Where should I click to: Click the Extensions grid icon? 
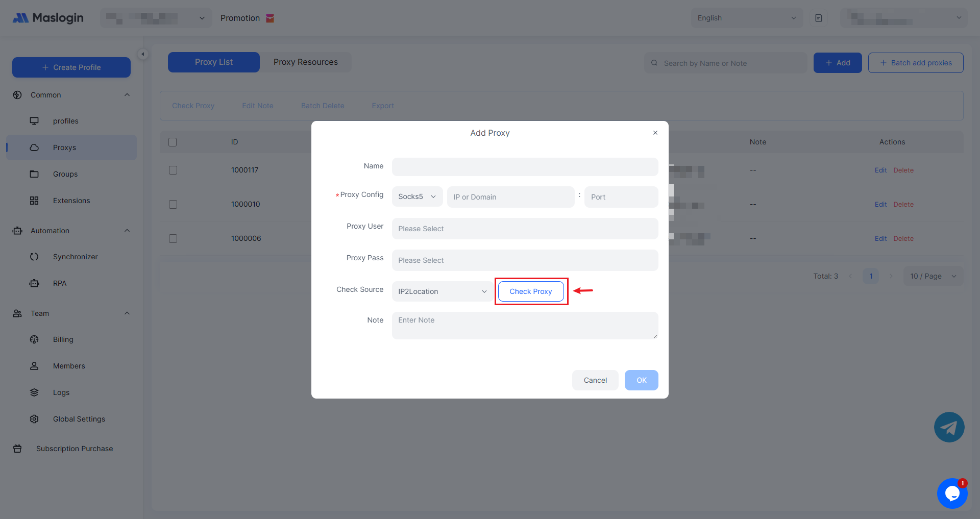tap(34, 201)
